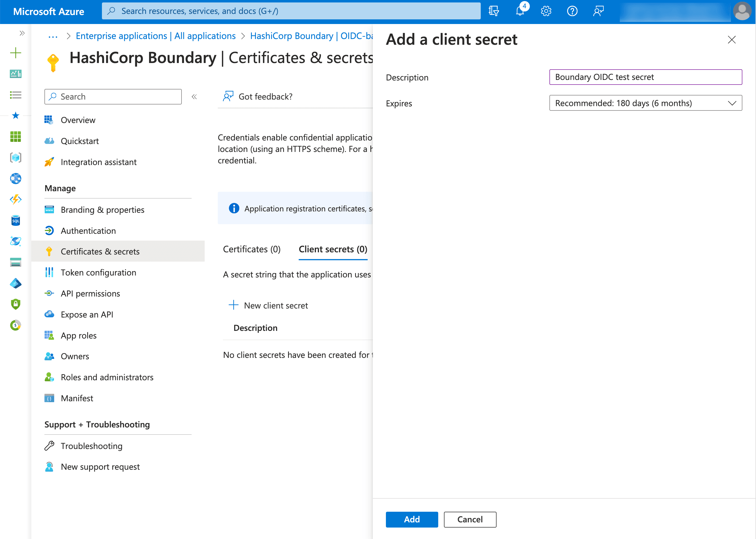Click the Add button
Screen dimensions: 756x539
pyautogui.click(x=412, y=519)
